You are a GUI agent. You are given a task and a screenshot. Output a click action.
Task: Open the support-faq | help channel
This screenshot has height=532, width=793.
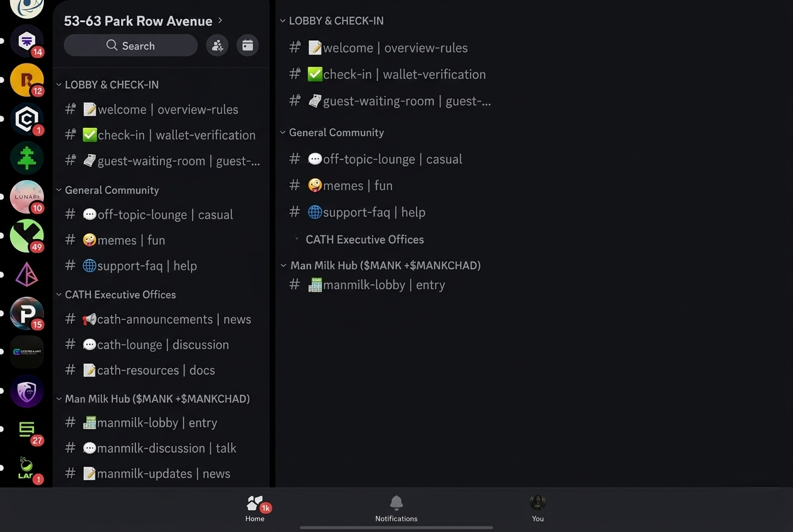click(138, 265)
